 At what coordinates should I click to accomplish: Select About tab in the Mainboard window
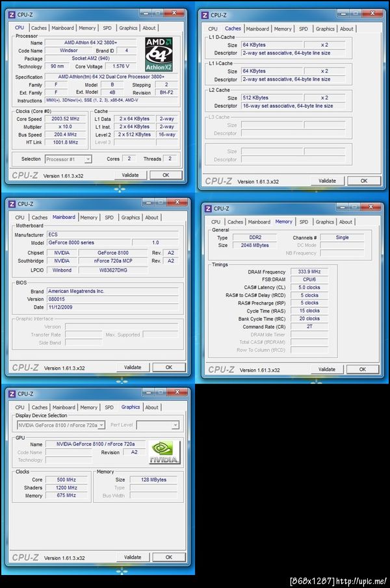coord(151,218)
